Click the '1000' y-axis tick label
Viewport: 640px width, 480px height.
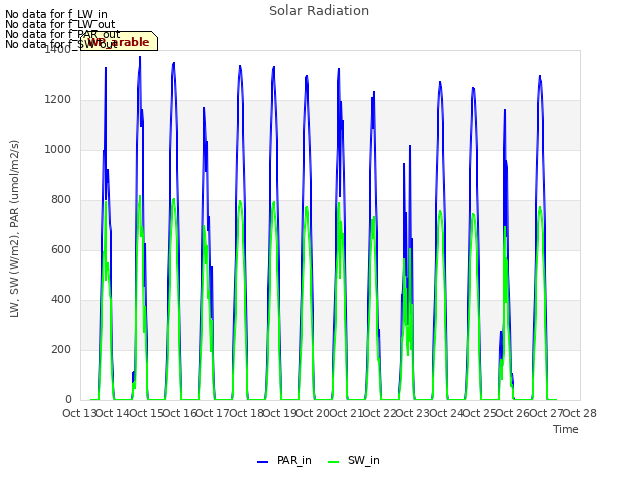pyautogui.click(x=58, y=149)
